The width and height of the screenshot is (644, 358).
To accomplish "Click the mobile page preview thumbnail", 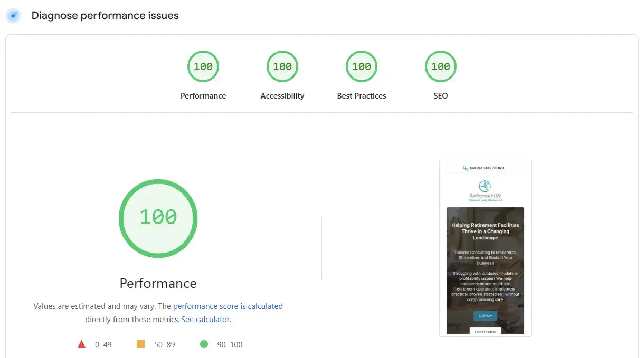I will tap(485, 248).
